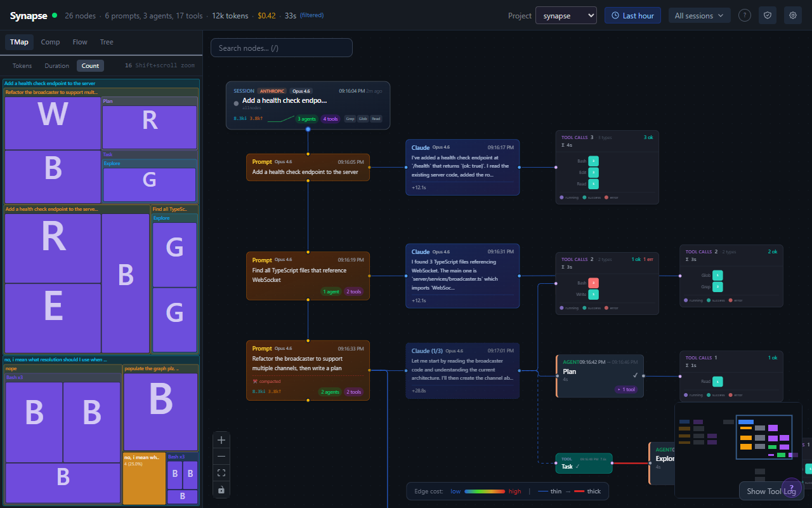This screenshot has width=812, height=508.
Task: Switch to the Flow tab
Action: coord(79,42)
